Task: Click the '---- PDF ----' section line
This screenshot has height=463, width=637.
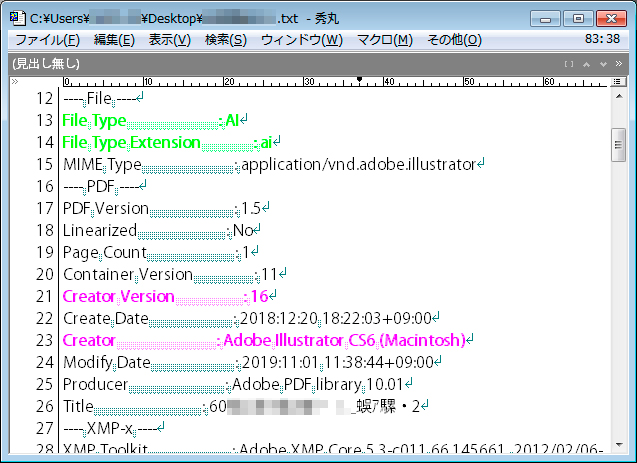Action: [x=104, y=187]
